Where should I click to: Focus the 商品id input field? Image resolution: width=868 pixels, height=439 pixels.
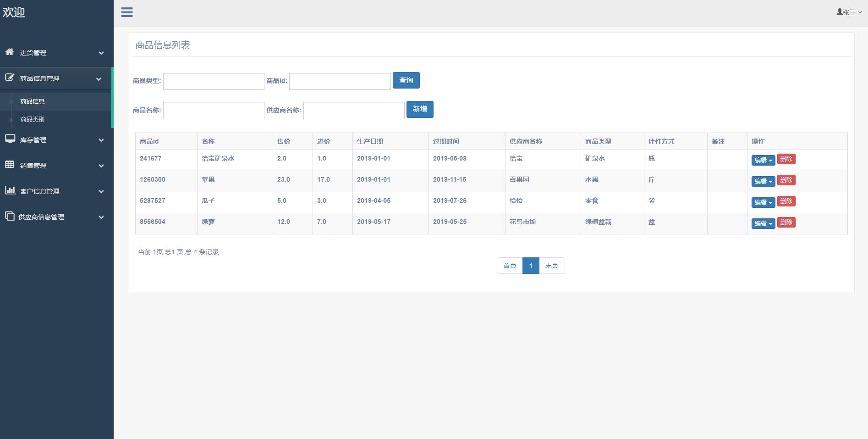tap(340, 82)
